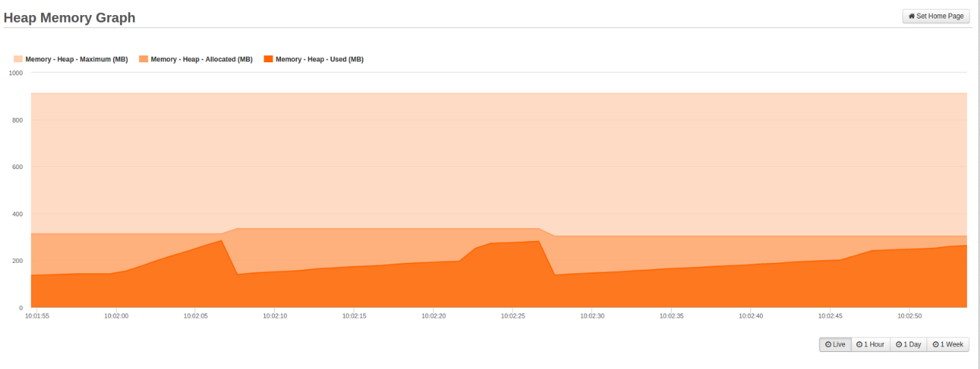Click the 10:02:10 time axis label
The width and height of the screenshot is (980, 369).
[275, 316]
